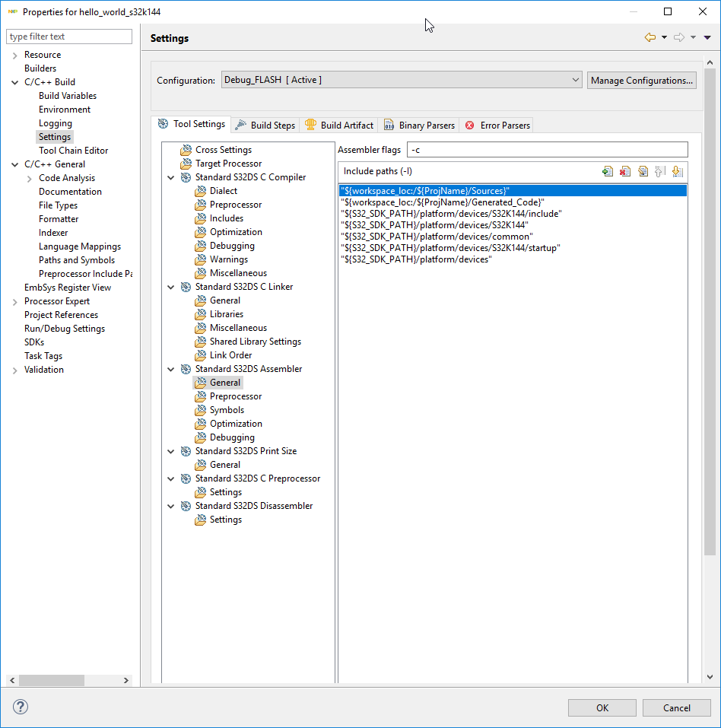Image resolution: width=721 pixels, height=728 pixels.
Task: Switch to the Build Artifact tab
Action: [339, 125]
